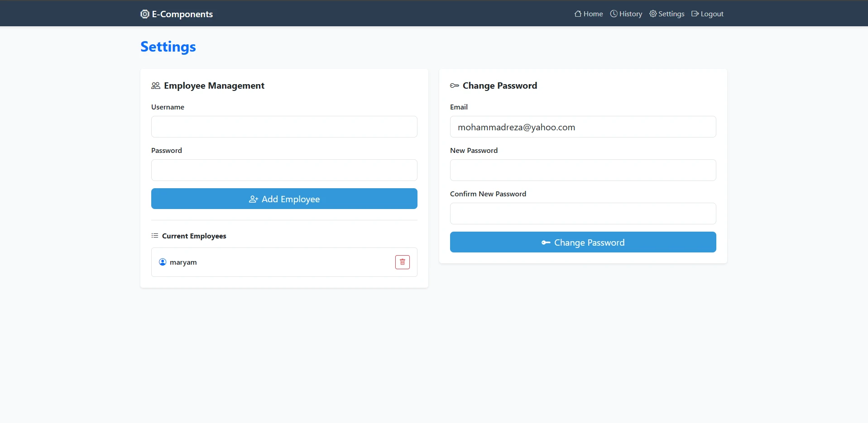Log out using the Logout link
This screenshot has height=423, width=868.
[x=712, y=14]
